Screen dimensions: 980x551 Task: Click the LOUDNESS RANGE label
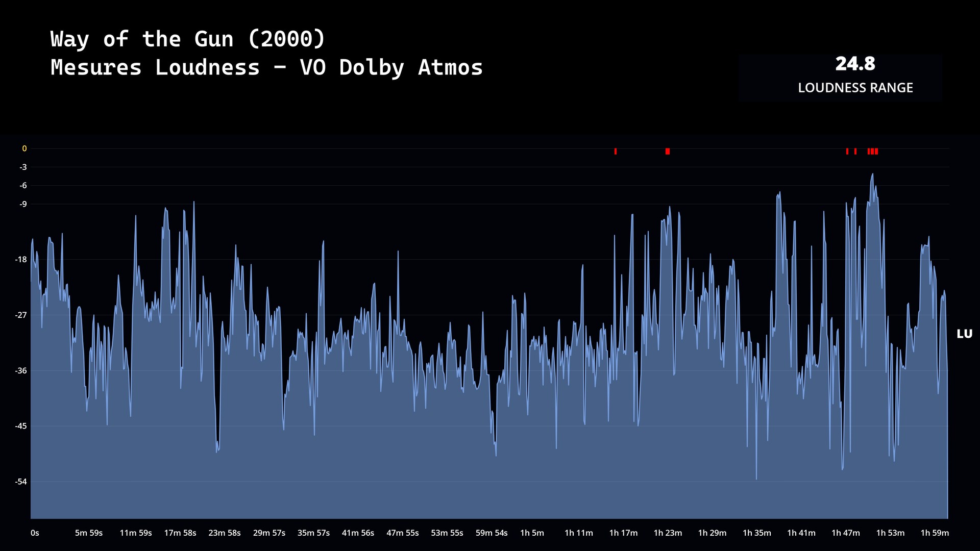click(855, 88)
